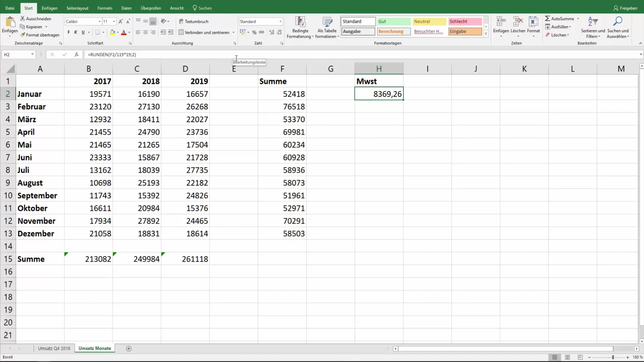Open the number format Standard dropdown
The height and width of the screenshot is (362, 644).
(280, 21)
